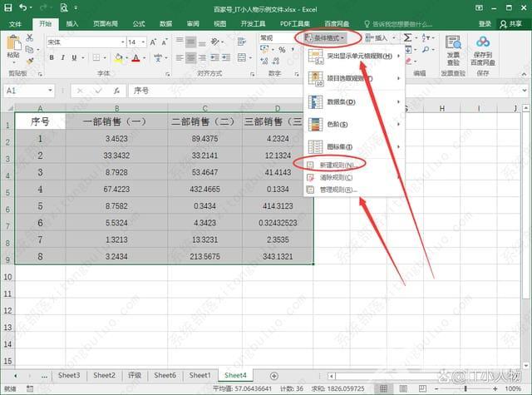Open the 图标集 icon sets submenu
This screenshot has height=395, width=532.
[354, 147]
